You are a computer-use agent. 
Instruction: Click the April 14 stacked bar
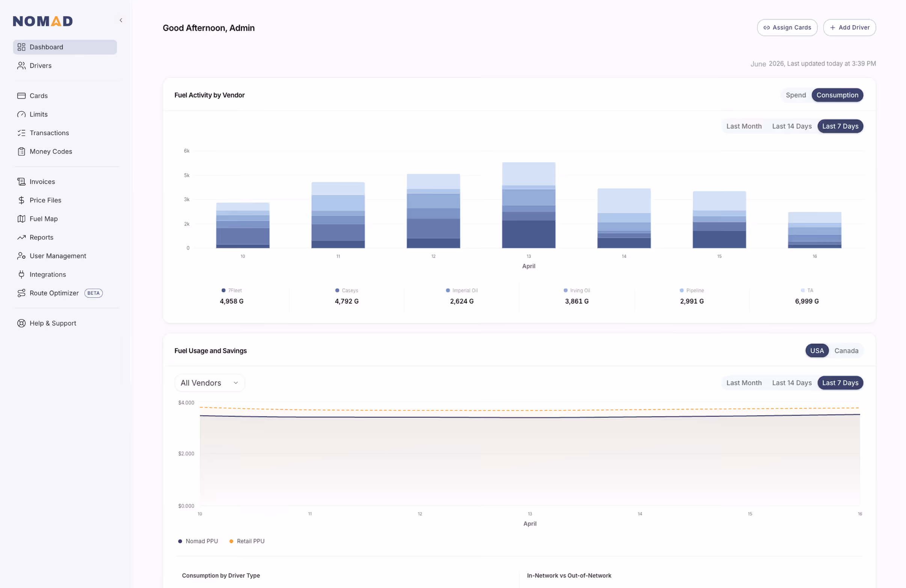point(624,219)
